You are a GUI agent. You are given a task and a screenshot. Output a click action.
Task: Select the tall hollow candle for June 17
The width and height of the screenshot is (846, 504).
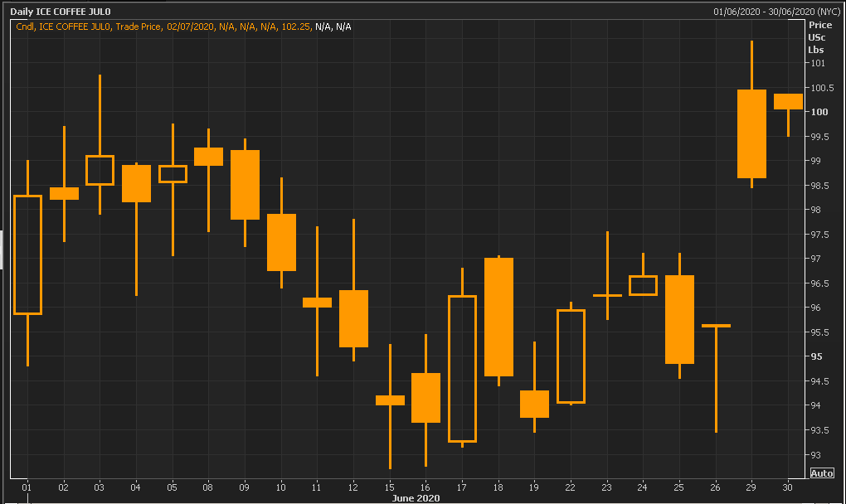click(462, 369)
